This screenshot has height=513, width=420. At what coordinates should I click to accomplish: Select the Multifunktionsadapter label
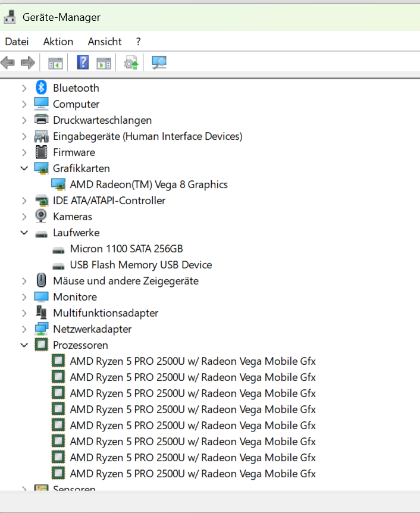point(106,313)
